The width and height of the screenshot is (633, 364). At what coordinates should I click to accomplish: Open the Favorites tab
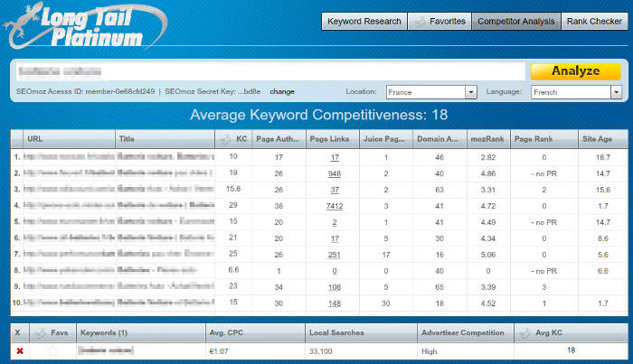click(x=439, y=22)
